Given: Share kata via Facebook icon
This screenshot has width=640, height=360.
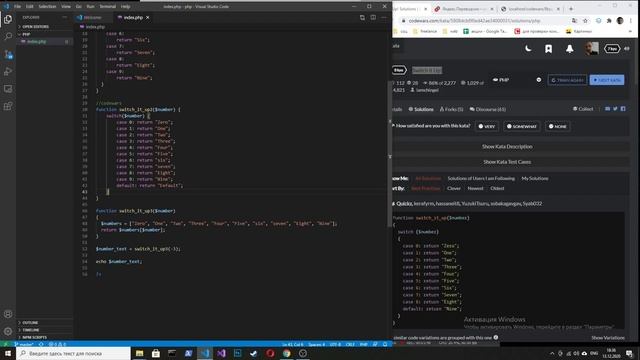Looking at the screenshot, I should 623,109.
